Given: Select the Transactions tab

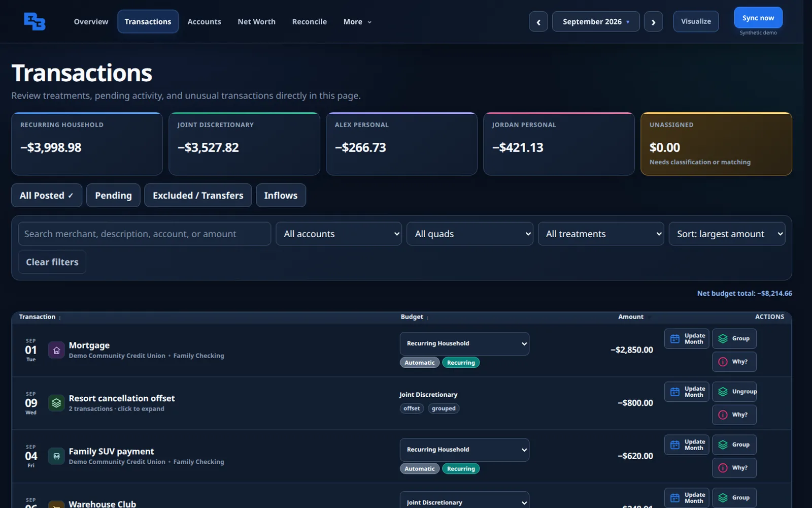Looking at the screenshot, I should pos(148,22).
